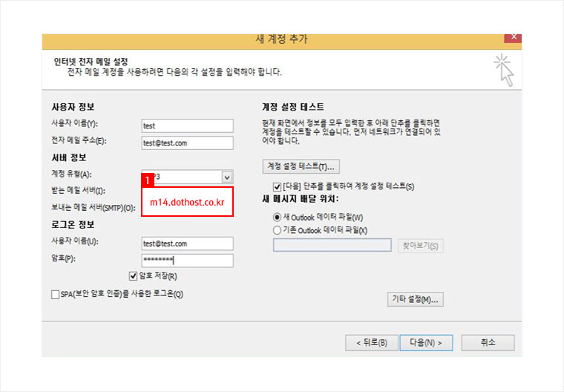
Task: Click the highlighted m14.dothost.co.kr server box
Action: 187,201
